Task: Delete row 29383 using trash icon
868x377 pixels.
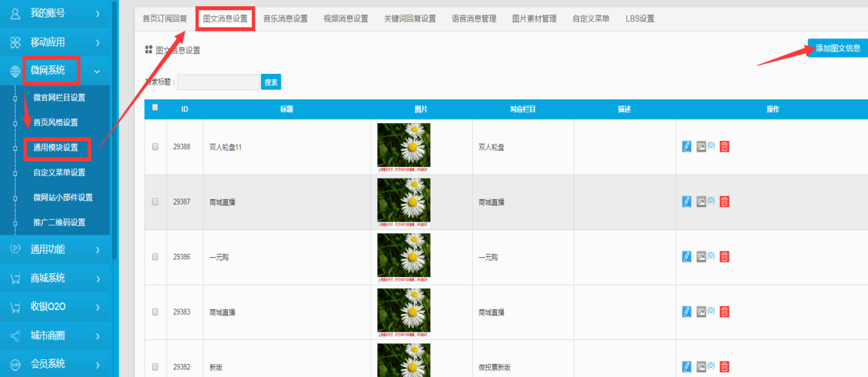Action: pyautogui.click(x=724, y=311)
